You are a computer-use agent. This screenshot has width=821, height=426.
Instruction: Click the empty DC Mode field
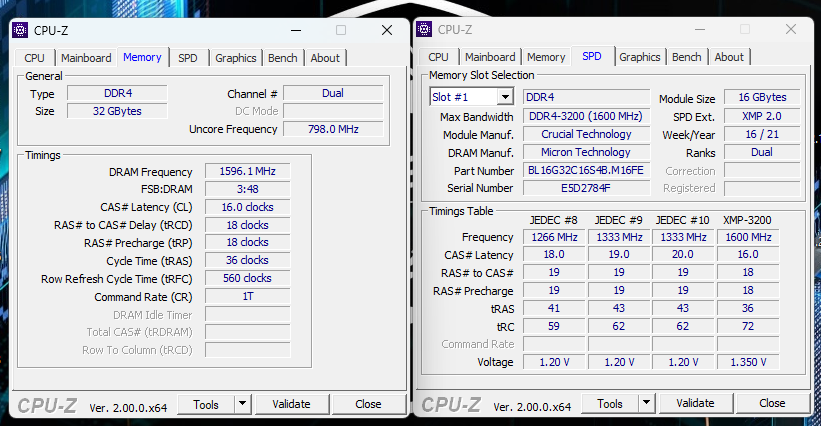coord(333,111)
